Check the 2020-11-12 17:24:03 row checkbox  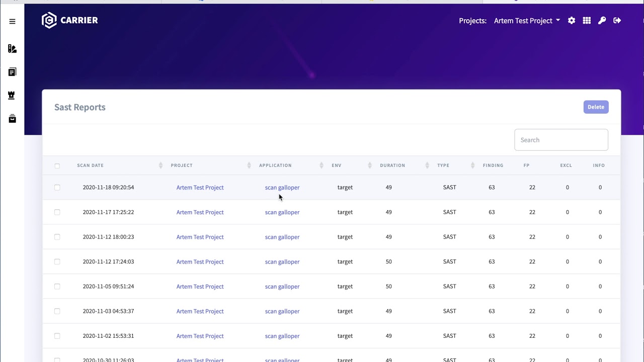tap(57, 261)
